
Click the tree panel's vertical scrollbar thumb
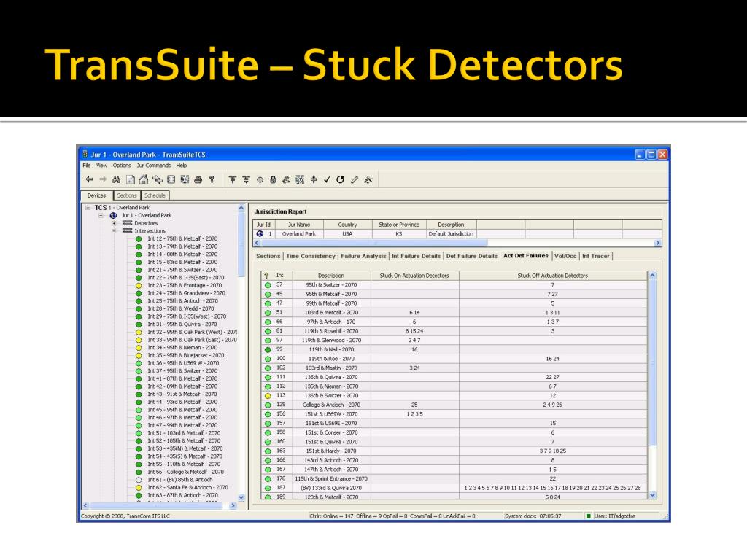click(241, 244)
